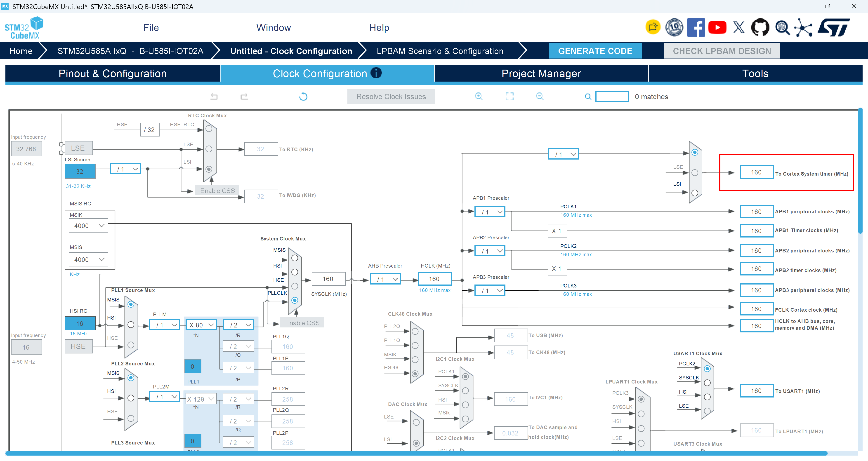This screenshot has height=461, width=868.
Task: Click the STM32CubeMX logo
Action: pos(24,28)
